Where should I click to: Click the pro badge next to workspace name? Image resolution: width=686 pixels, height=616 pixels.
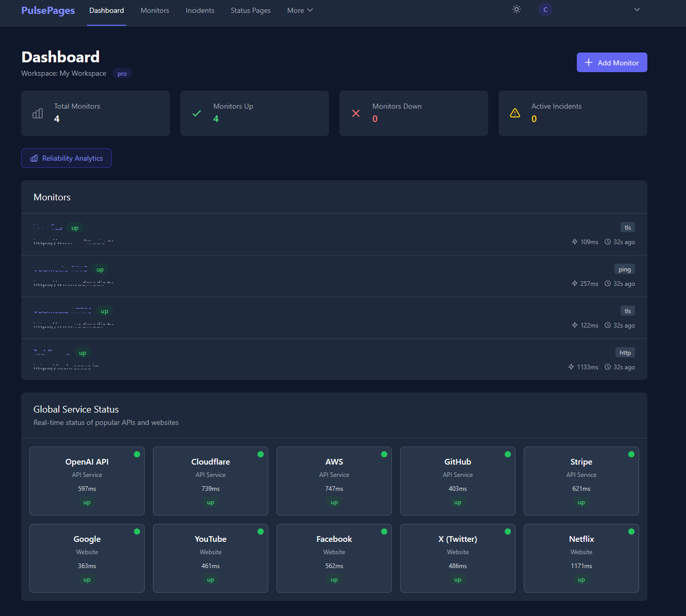click(x=122, y=74)
